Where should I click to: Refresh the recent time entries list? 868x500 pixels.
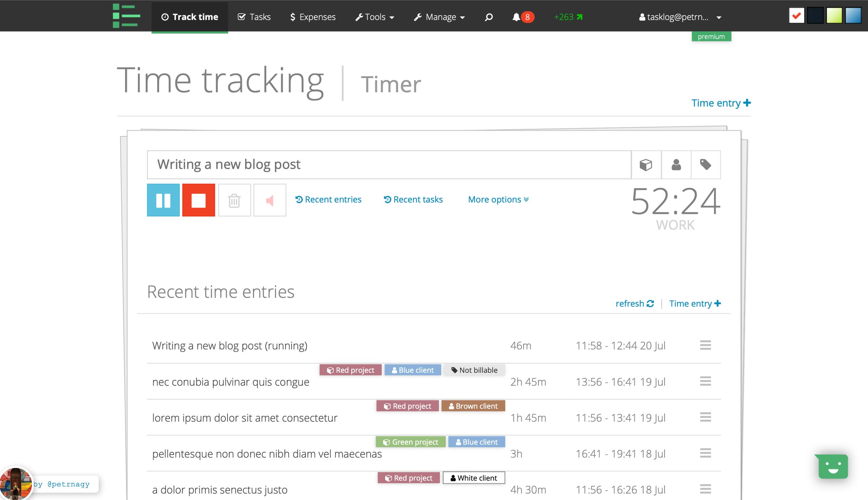[635, 304]
